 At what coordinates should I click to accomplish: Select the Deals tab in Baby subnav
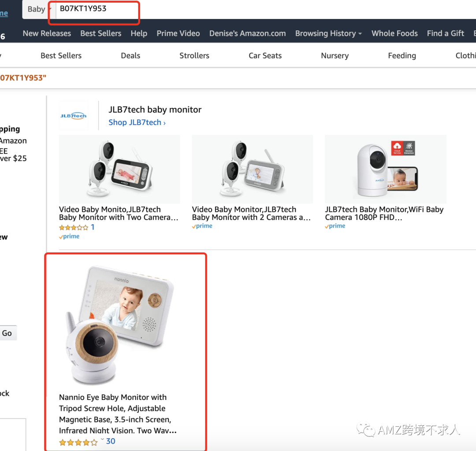click(130, 55)
